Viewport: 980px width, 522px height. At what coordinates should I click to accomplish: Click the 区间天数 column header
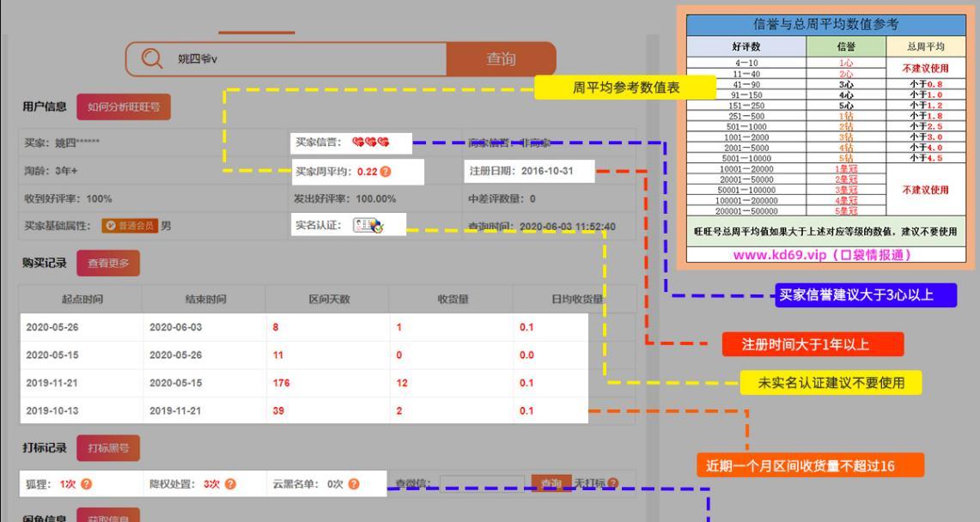point(329,299)
